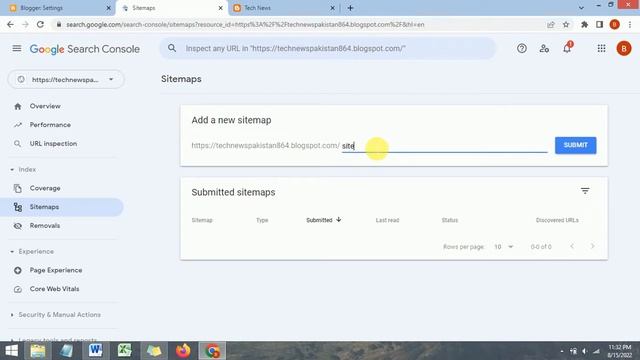The image size is (640, 360).
Task: Open the property selector dropdown
Action: tap(66, 80)
